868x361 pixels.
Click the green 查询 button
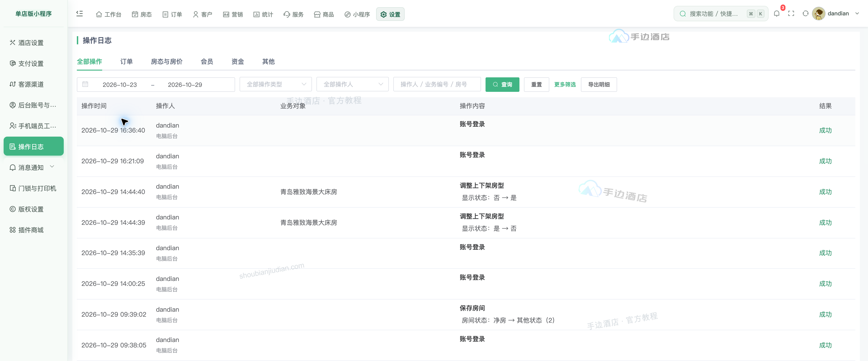pos(502,85)
